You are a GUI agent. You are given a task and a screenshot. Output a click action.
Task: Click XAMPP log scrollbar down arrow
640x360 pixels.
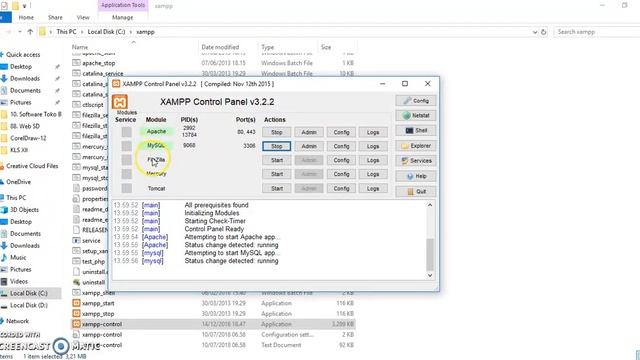[429, 275]
